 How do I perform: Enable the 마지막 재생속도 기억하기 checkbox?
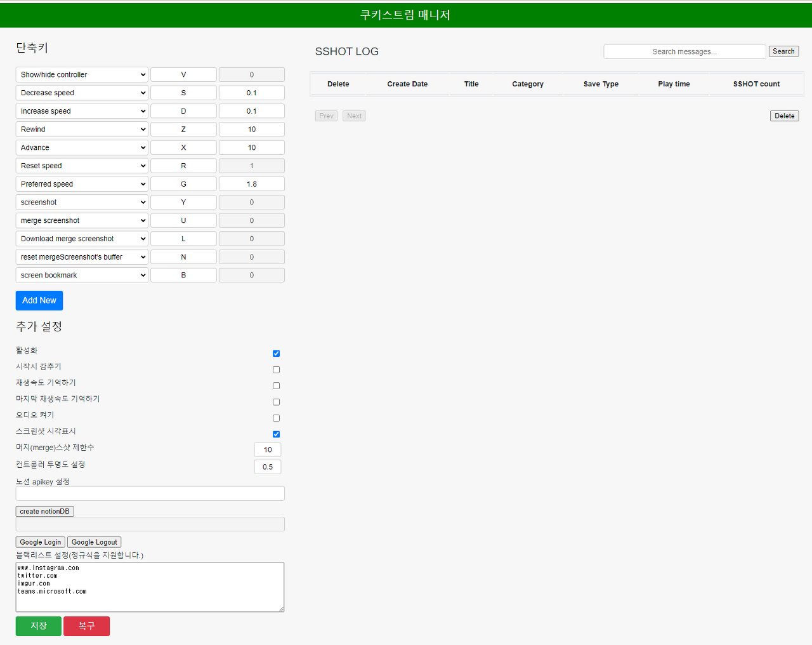click(x=276, y=402)
